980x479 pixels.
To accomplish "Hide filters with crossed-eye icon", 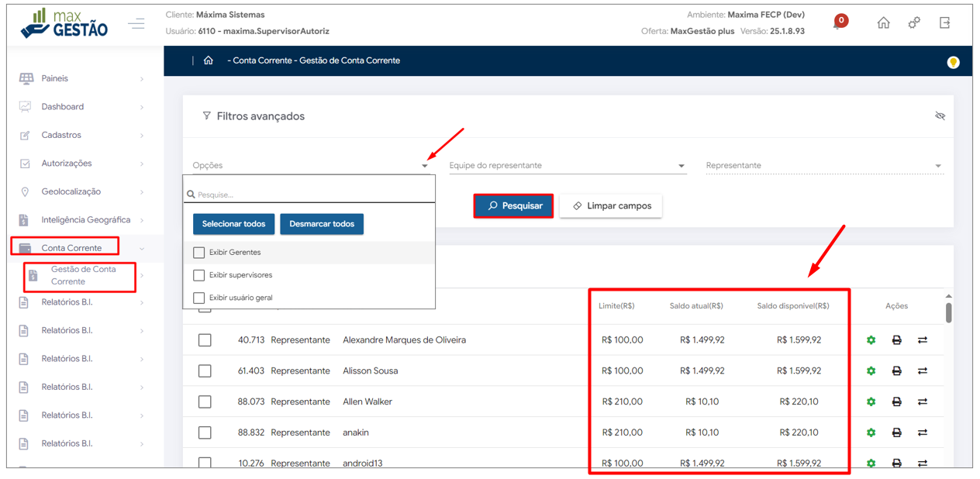I will 940,116.
